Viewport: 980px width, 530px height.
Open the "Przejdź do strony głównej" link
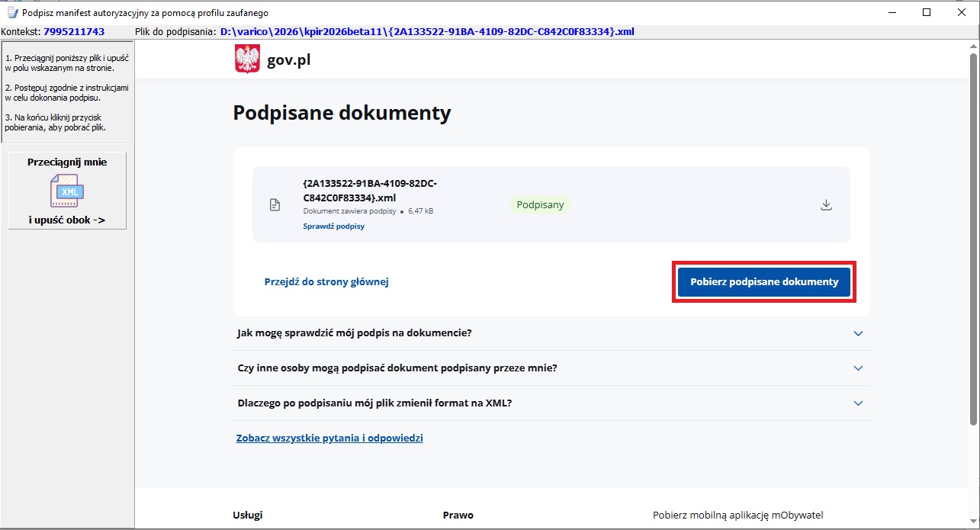coord(326,282)
